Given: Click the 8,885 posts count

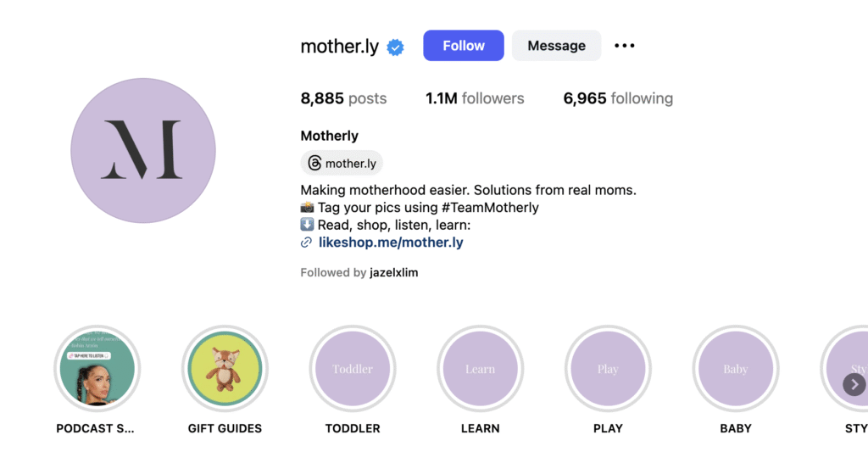Looking at the screenshot, I should pos(343,98).
